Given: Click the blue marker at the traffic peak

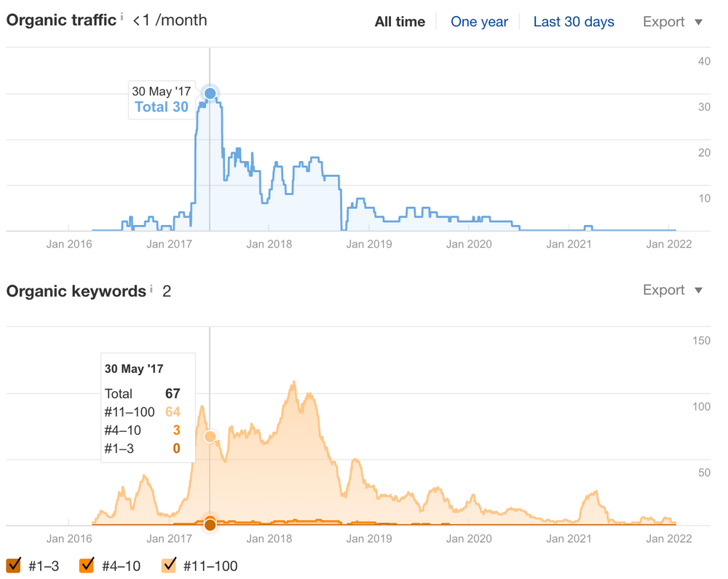Looking at the screenshot, I should (x=210, y=93).
